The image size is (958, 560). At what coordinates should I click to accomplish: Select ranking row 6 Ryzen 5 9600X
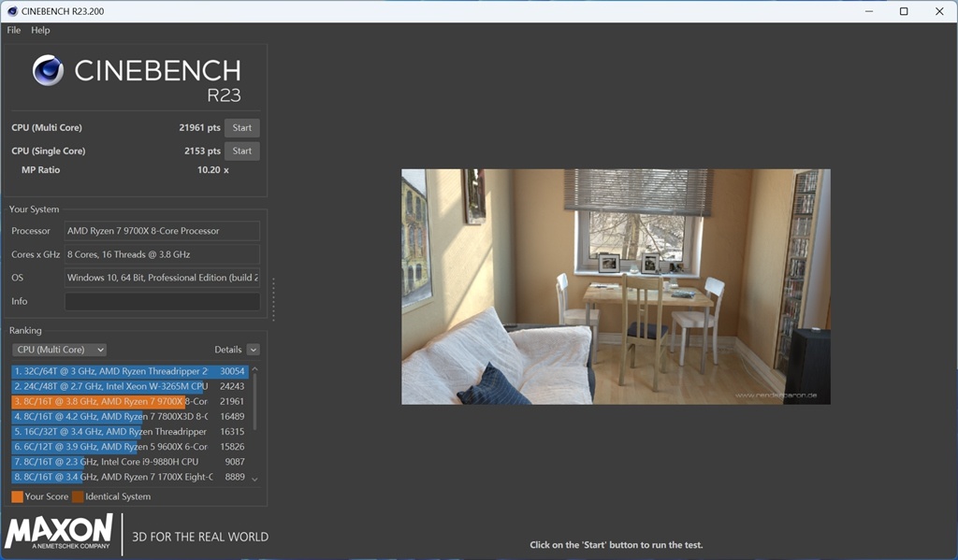(x=129, y=447)
